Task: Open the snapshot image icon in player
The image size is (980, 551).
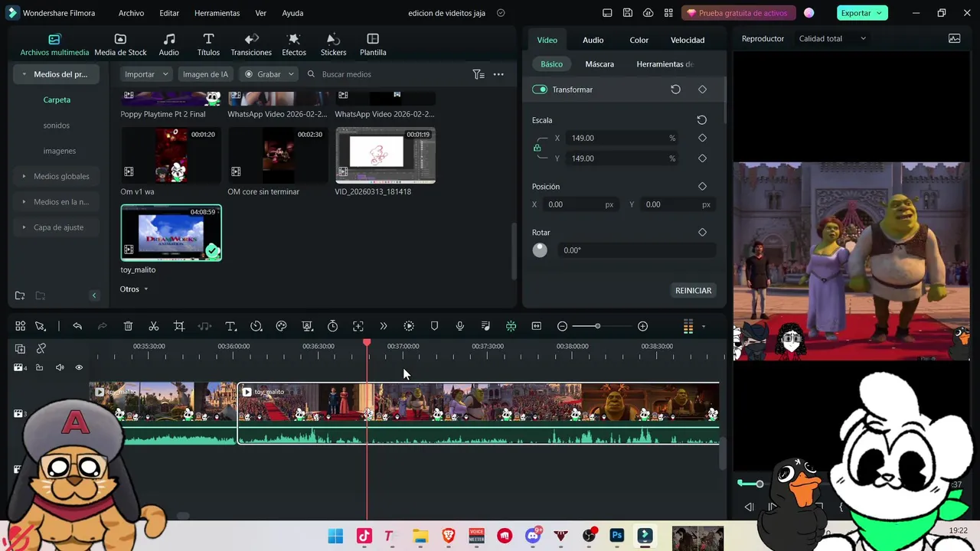Action: (x=954, y=38)
